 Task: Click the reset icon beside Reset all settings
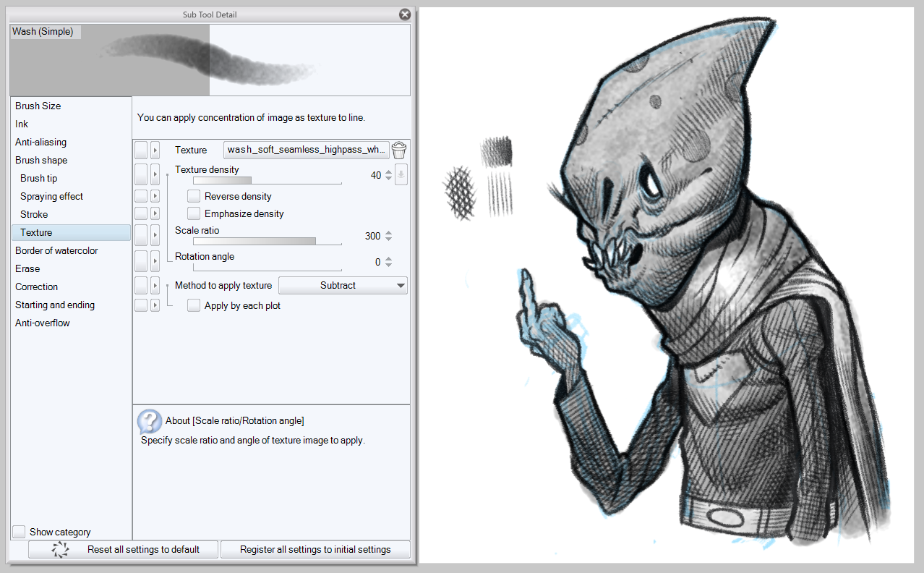coord(61,549)
